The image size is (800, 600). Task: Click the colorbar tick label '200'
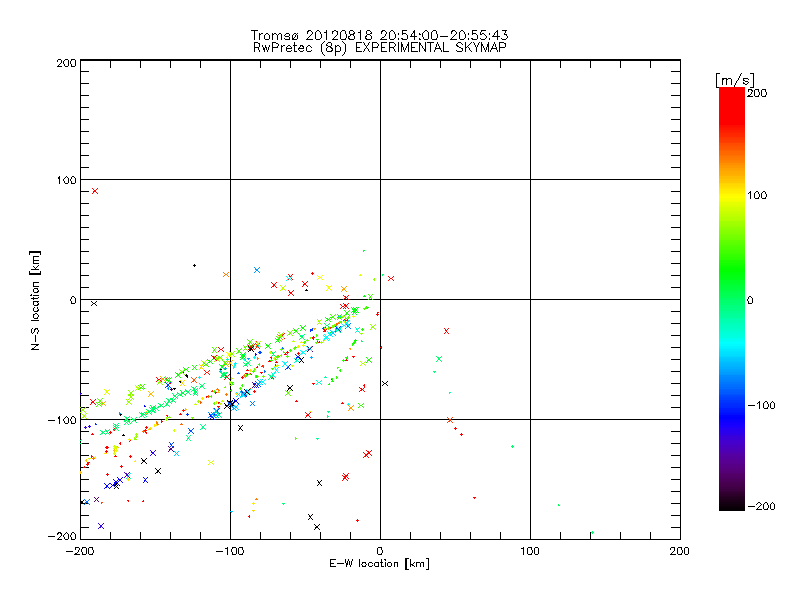757,93
